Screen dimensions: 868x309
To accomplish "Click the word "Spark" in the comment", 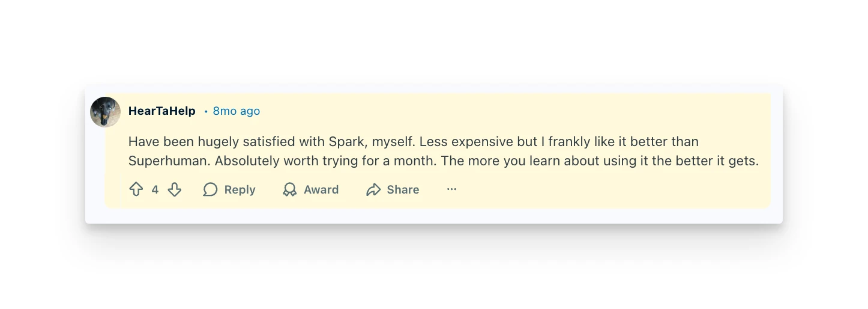I will click(x=346, y=142).
